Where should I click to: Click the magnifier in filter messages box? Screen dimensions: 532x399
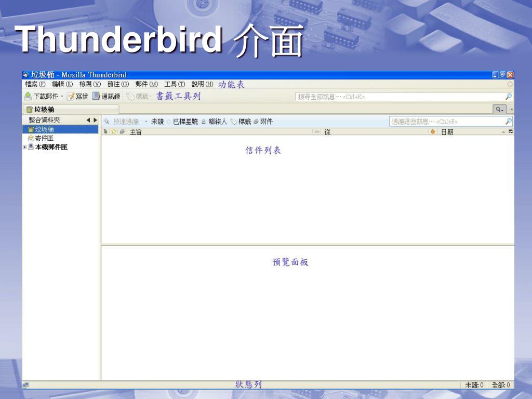tap(508, 122)
